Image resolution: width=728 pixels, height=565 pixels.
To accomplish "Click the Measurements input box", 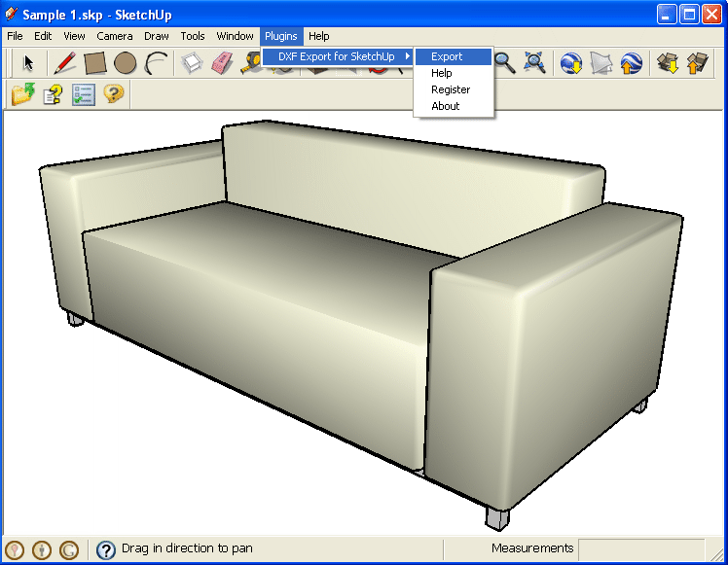I will pyautogui.click(x=641, y=548).
